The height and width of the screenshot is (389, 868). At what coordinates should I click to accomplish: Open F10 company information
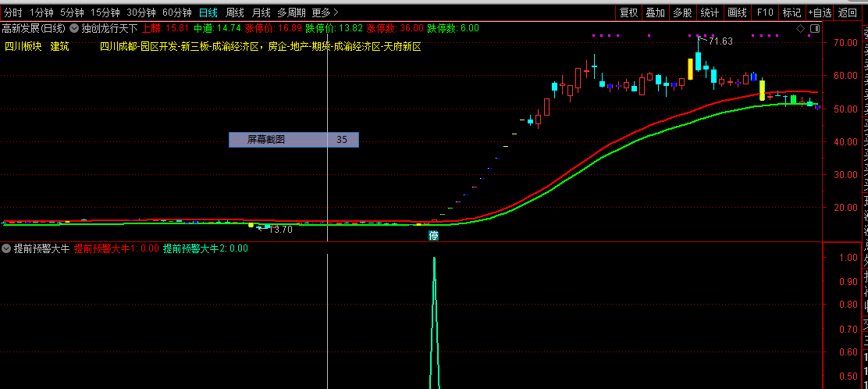764,12
